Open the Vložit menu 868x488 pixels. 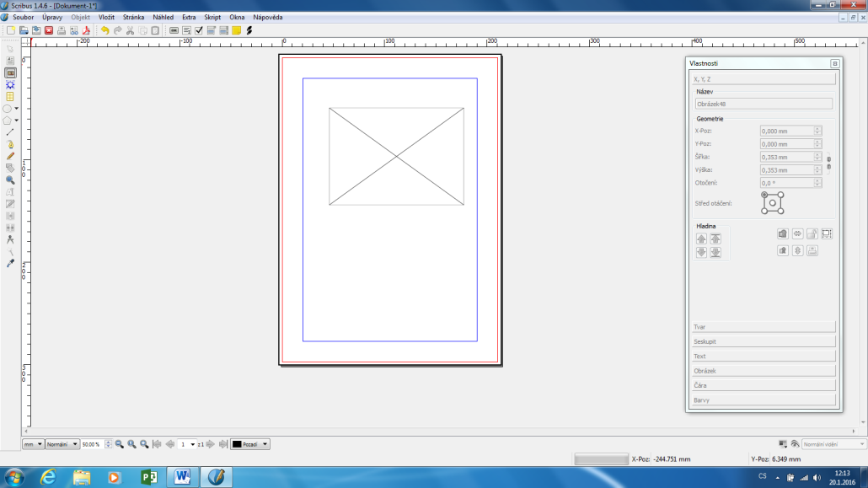coord(106,17)
